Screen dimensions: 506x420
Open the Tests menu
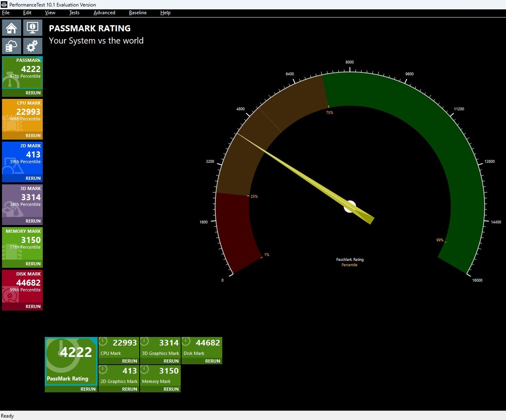click(74, 13)
